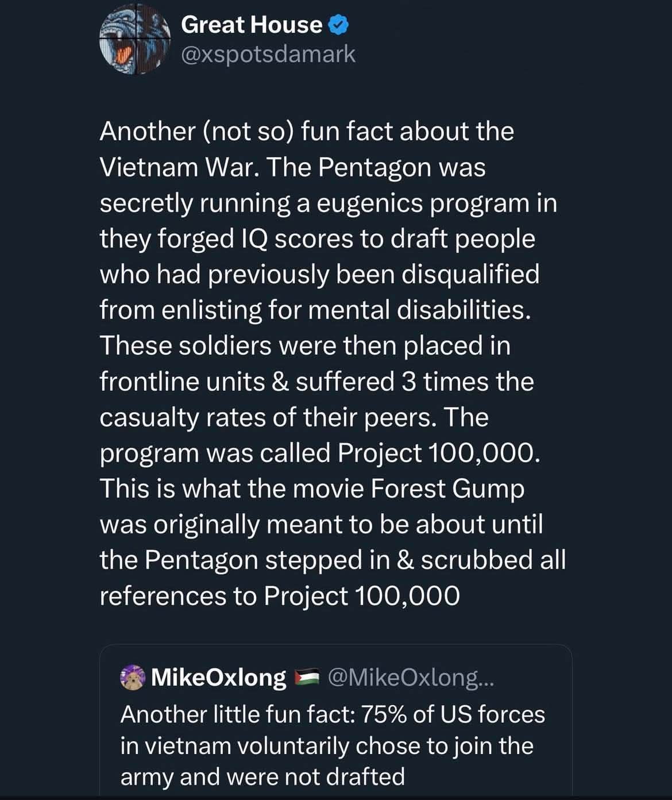
Task: Click MikeOxlong's small profile avatar
Action: (132, 678)
